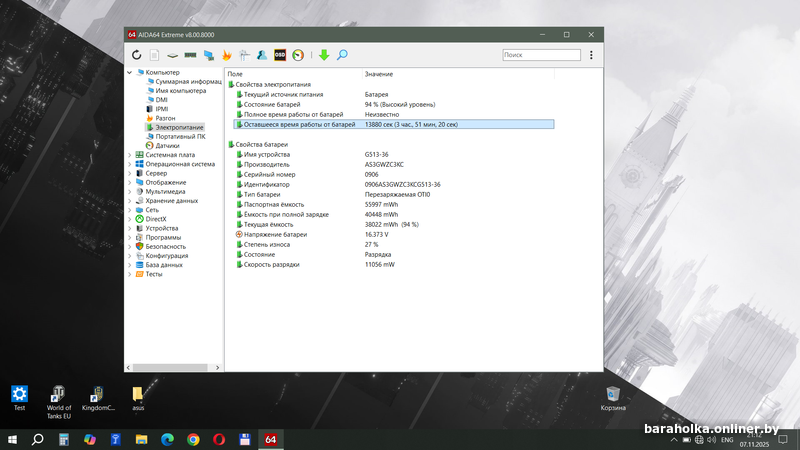Image resolution: width=800 pixels, height=450 pixels.
Task: Open the three-dot menu button
Action: (591, 55)
